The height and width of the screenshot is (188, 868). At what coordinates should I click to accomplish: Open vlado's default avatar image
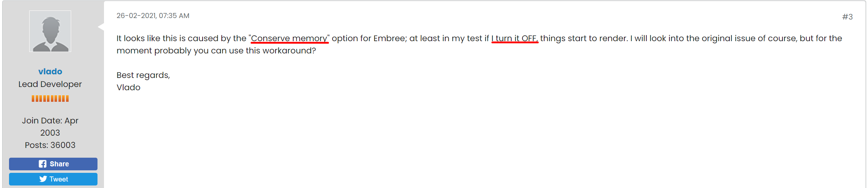coord(50,31)
